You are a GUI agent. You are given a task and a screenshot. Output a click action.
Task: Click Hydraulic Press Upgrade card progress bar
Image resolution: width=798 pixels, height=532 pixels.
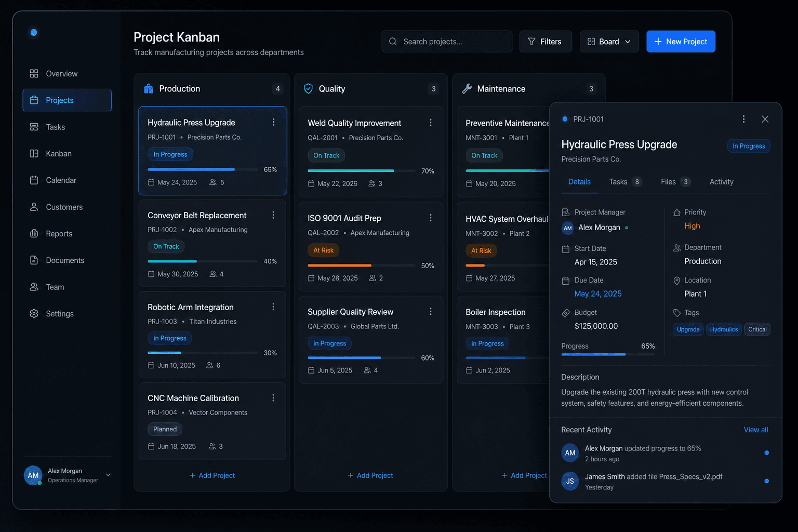tap(203, 169)
